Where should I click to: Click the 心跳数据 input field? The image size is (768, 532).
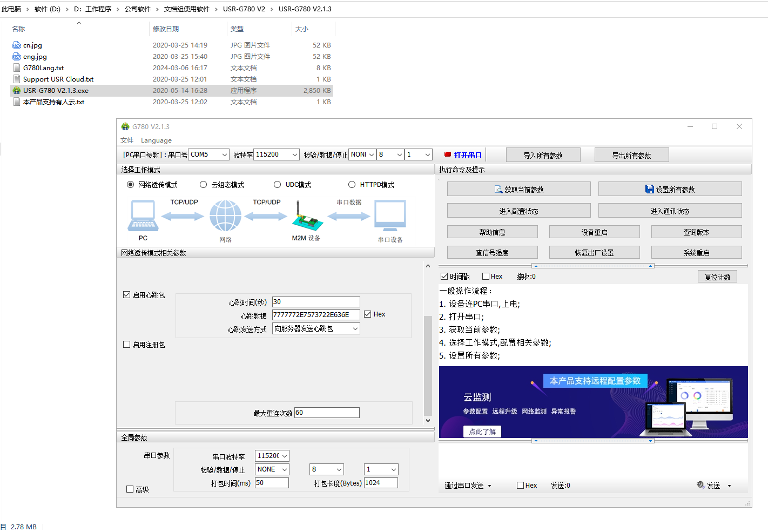316,315
